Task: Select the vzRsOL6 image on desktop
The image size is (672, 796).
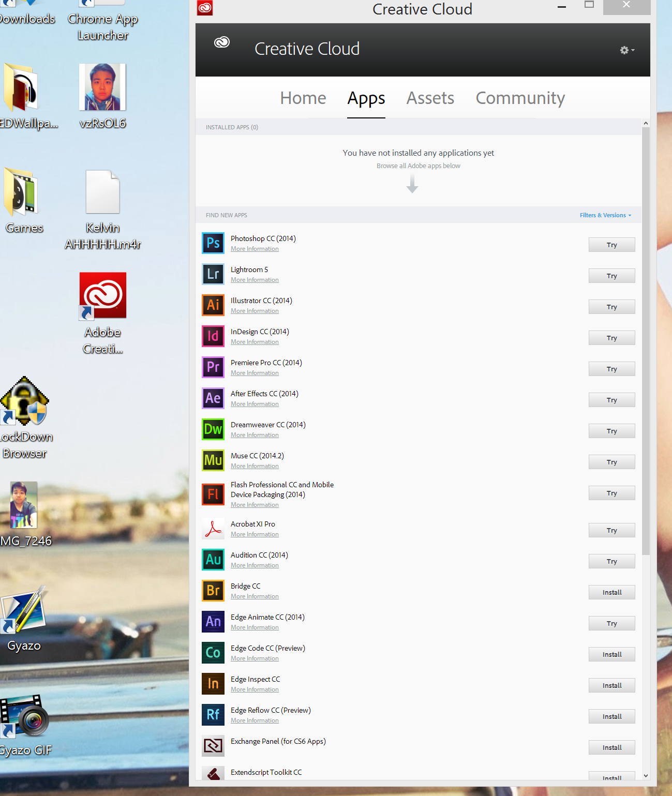Action: tap(103, 96)
